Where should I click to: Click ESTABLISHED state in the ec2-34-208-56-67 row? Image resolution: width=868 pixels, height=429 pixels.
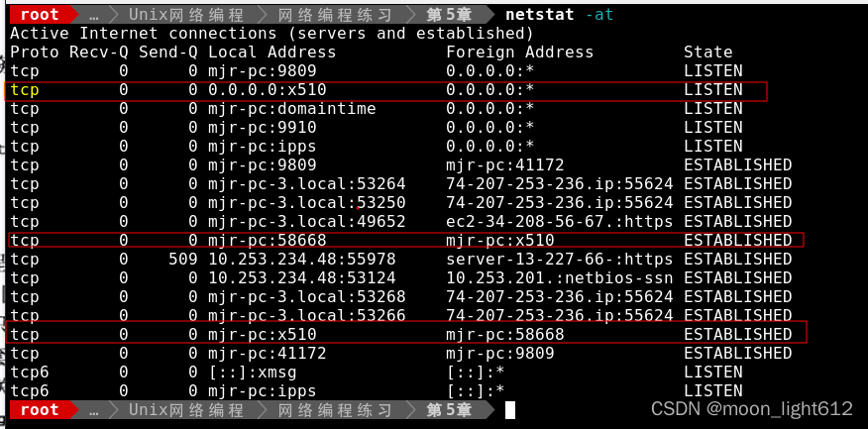coord(738,221)
